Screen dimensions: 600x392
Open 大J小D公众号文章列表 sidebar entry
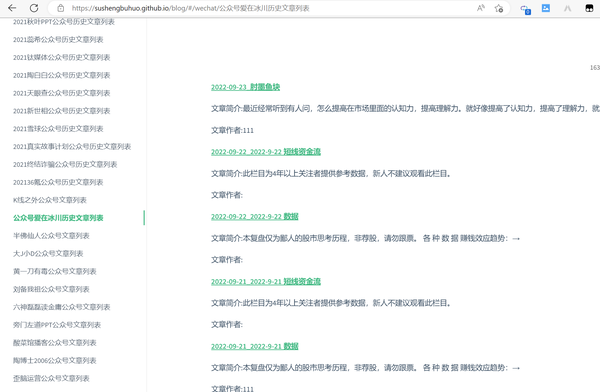pyautogui.click(x=48, y=253)
